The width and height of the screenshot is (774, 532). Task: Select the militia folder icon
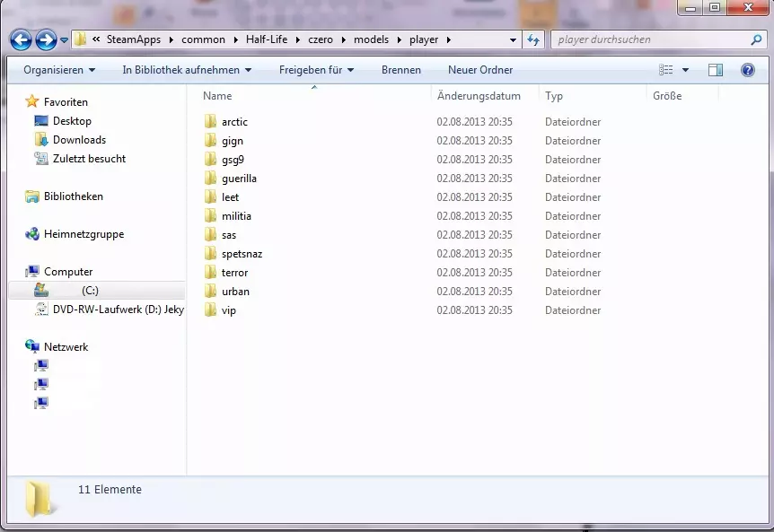(210, 215)
